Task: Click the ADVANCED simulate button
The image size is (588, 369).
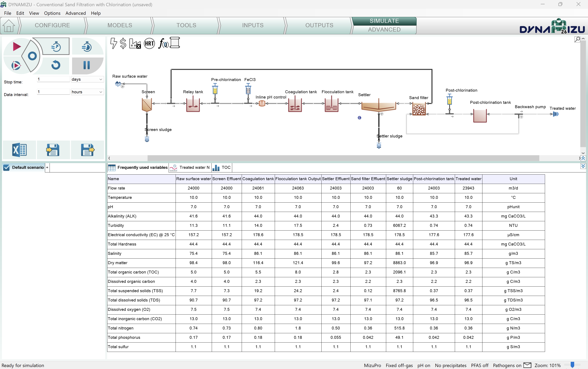Action: coord(384,30)
